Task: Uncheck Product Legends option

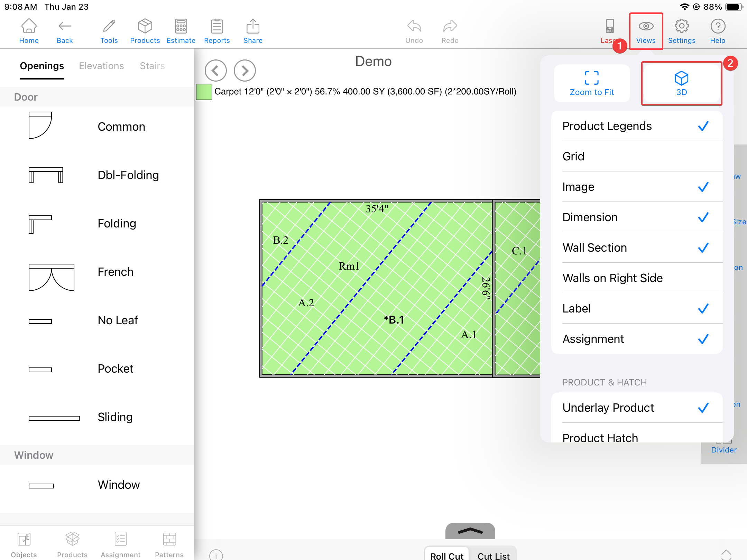Action: pyautogui.click(x=636, y=126)
